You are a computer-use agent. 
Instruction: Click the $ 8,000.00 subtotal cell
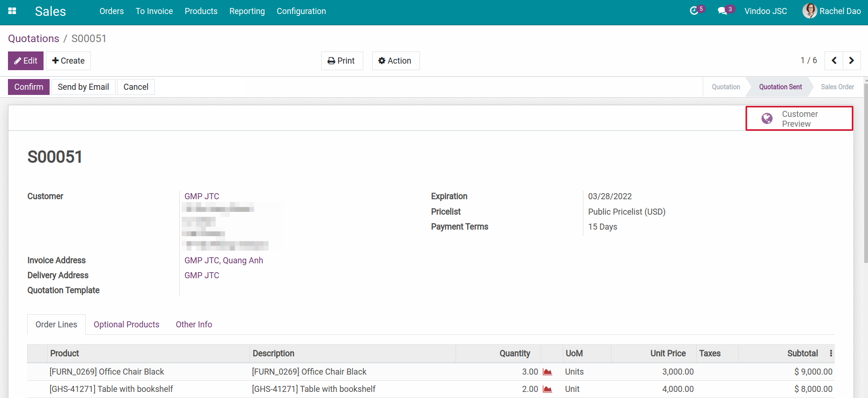(787, 389)
